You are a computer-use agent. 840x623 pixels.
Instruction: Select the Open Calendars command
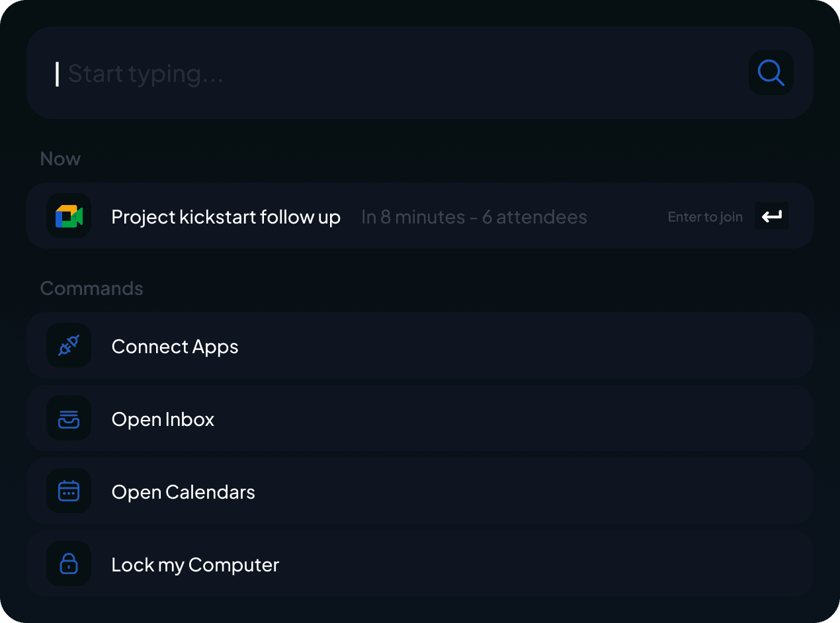click(420, 491)
